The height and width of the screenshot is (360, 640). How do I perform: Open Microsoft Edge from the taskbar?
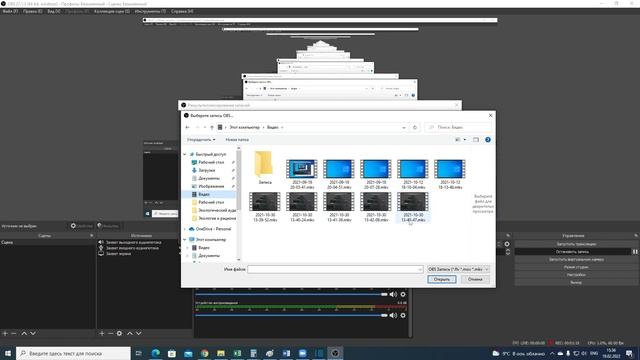click(156, 353)
